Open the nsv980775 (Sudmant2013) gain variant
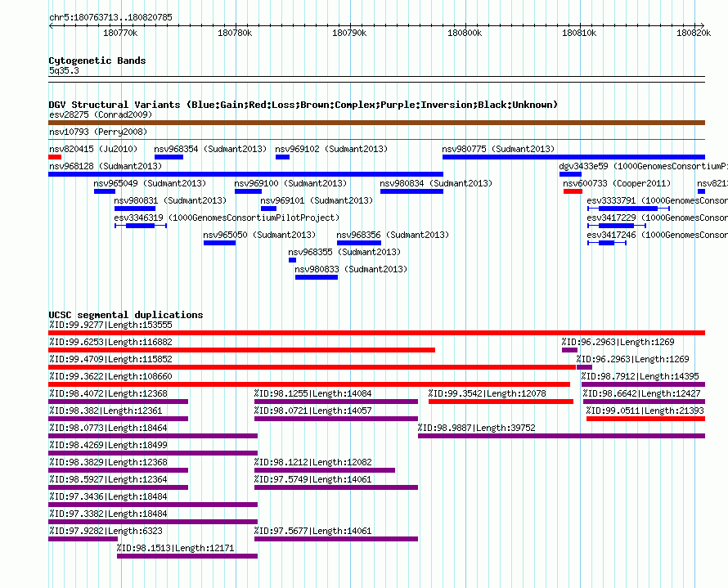 click(x=498, y=149)
